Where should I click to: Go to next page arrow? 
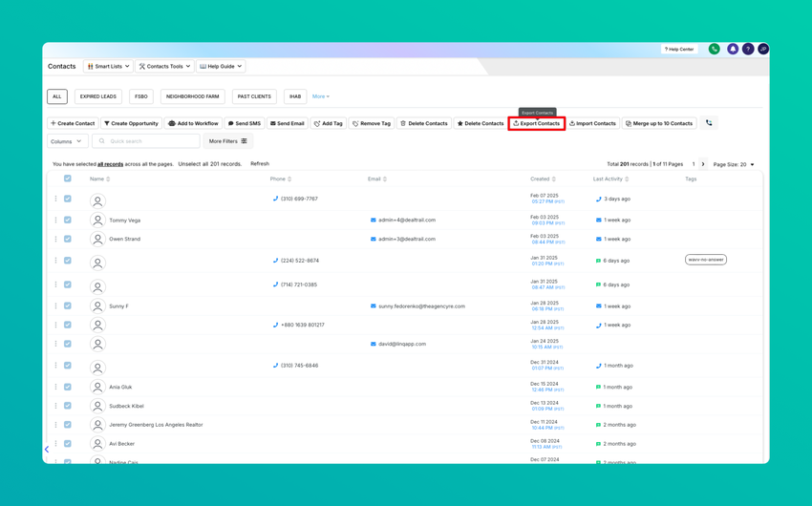pos(703,164)
